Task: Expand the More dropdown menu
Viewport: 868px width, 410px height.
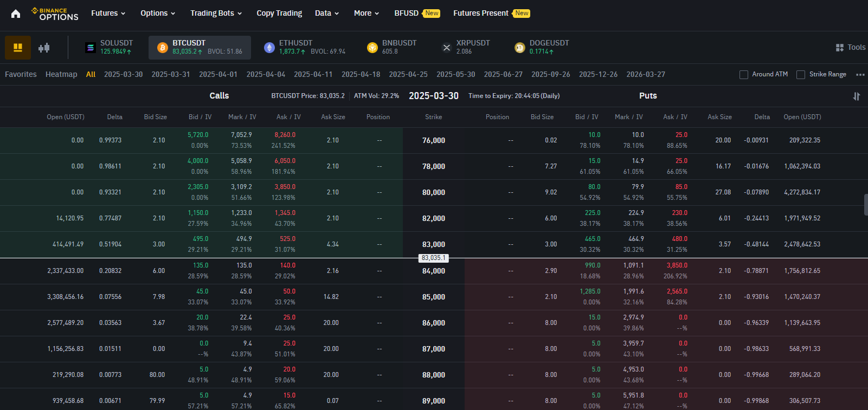Action: point(367,13)
